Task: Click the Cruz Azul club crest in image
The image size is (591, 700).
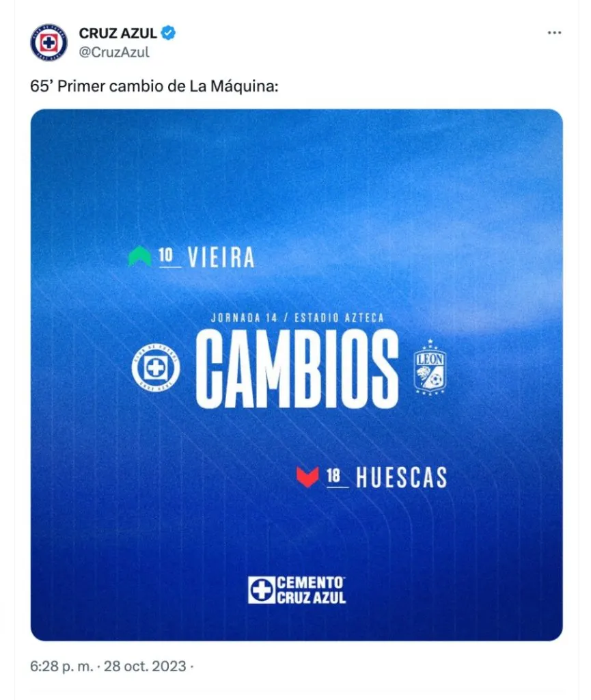Action: coord(156,370)
